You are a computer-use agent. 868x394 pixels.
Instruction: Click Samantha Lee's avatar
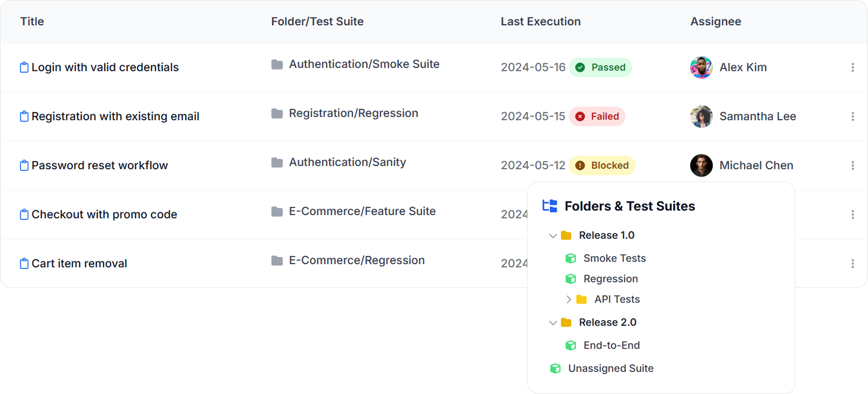[x=701, y=116]
